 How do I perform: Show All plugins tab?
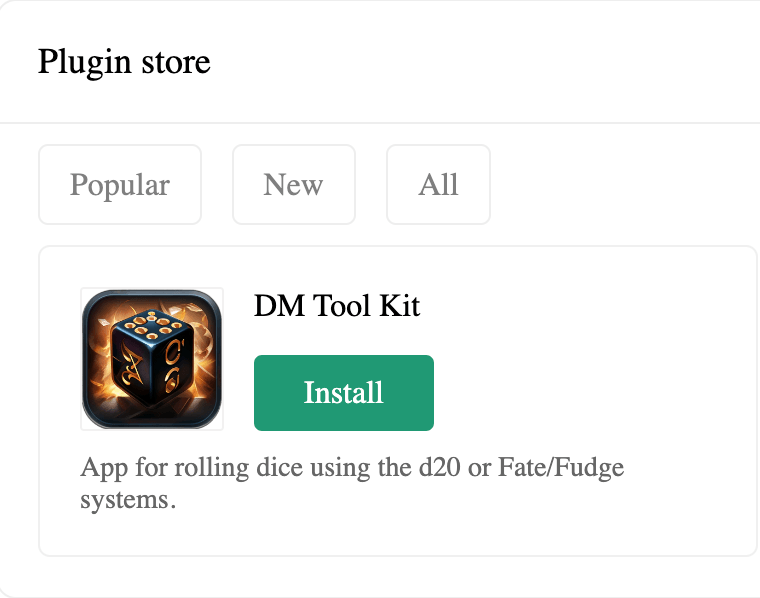pyautogui.click(x=438, y=185)
